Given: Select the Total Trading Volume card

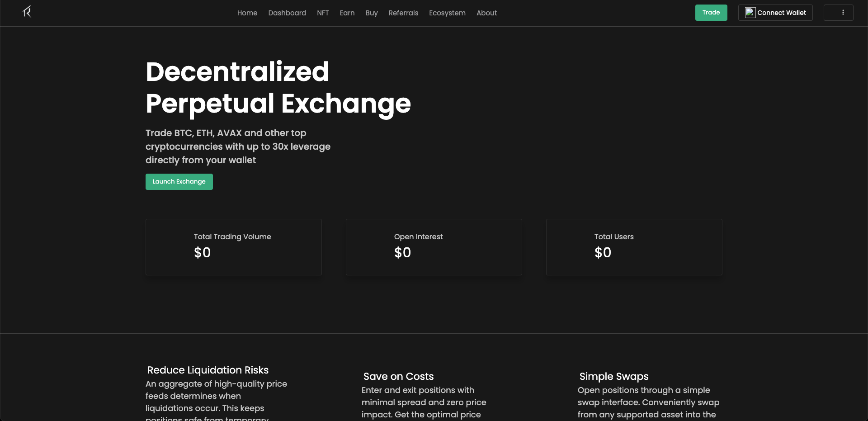Looking at the screenshot, I should click(x=234, y=247).
